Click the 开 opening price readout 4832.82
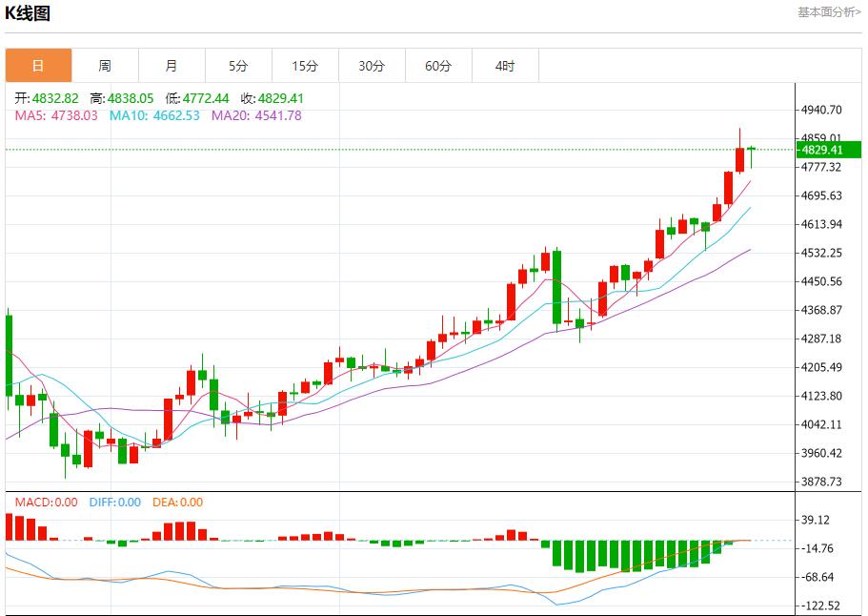Viewport: 868px width, 616px height. [49, 98]
